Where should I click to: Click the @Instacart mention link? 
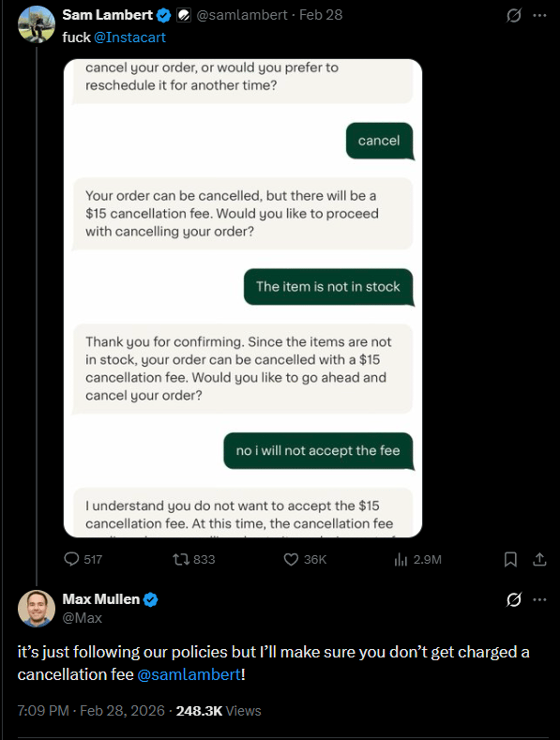click(130, 37)
